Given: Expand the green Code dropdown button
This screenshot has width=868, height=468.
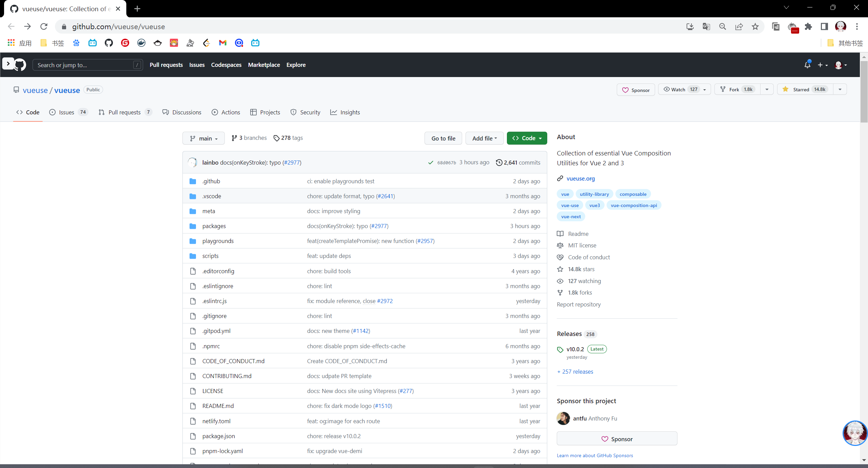Looking at the screenshot, I should tap(527, 138).
